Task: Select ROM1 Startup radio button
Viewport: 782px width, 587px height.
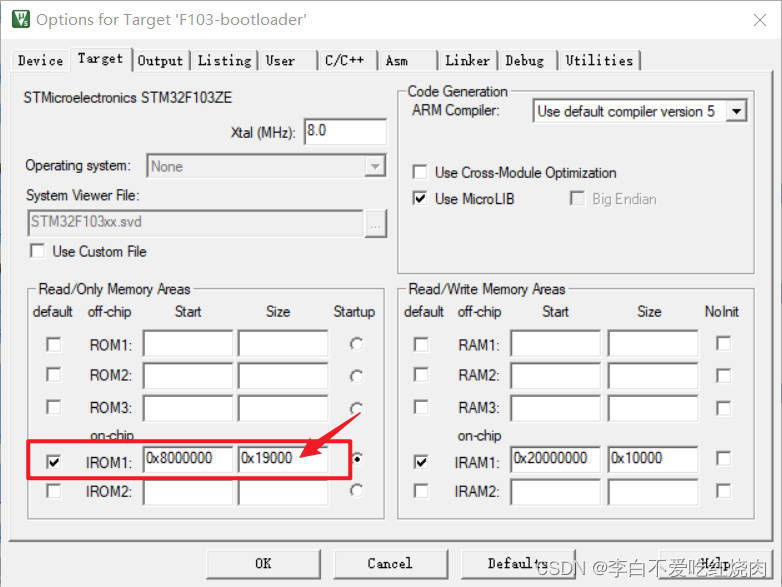Action: click(356, 344)
